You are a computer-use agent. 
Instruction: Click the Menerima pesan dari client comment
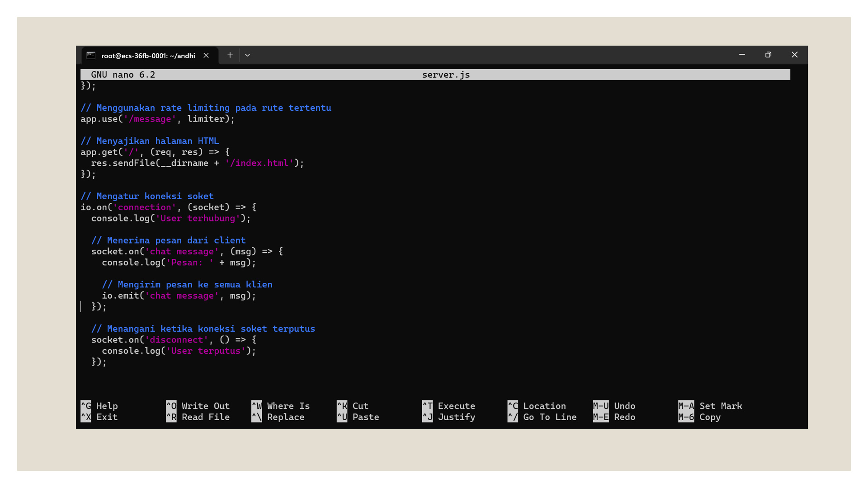(x=169, y=240)
